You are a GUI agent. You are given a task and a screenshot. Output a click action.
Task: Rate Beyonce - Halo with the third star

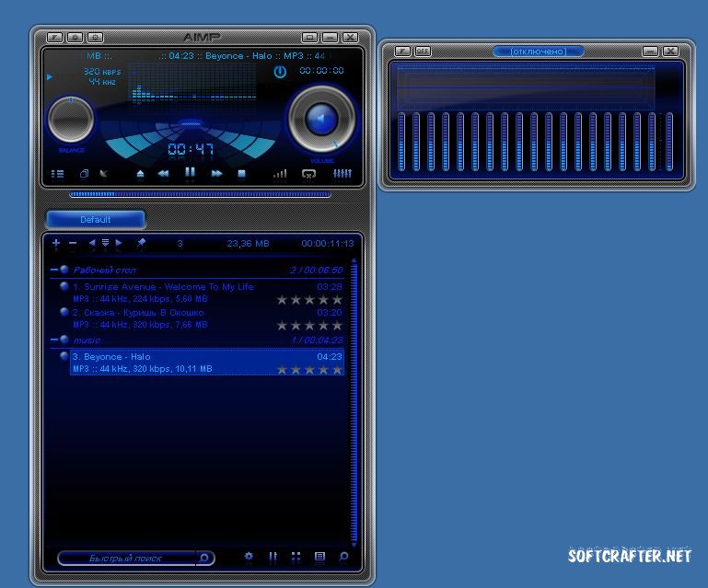(309, 370)
